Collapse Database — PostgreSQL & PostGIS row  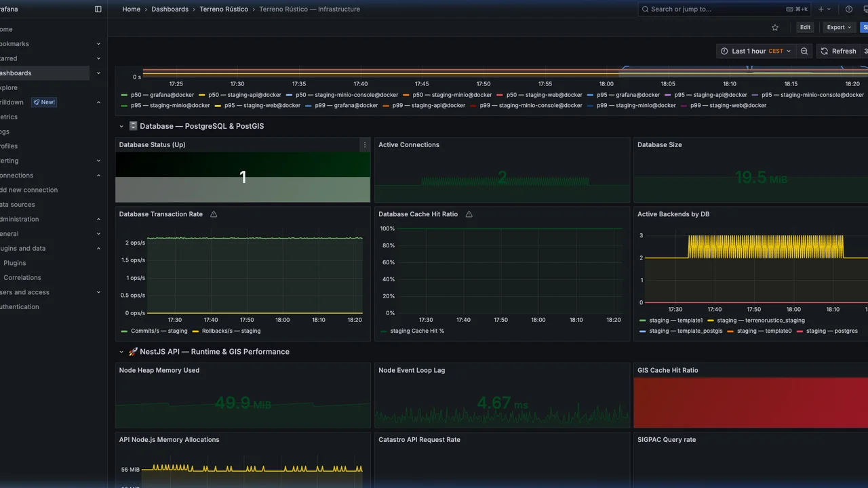click(x=121, y=127)
